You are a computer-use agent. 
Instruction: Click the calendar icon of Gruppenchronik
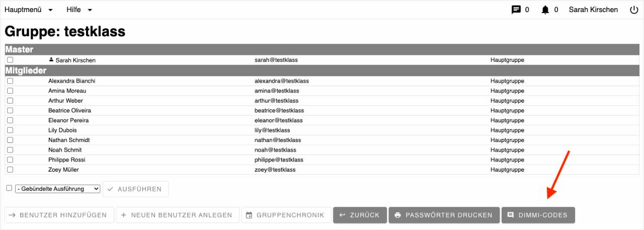[x=249, y=215]
